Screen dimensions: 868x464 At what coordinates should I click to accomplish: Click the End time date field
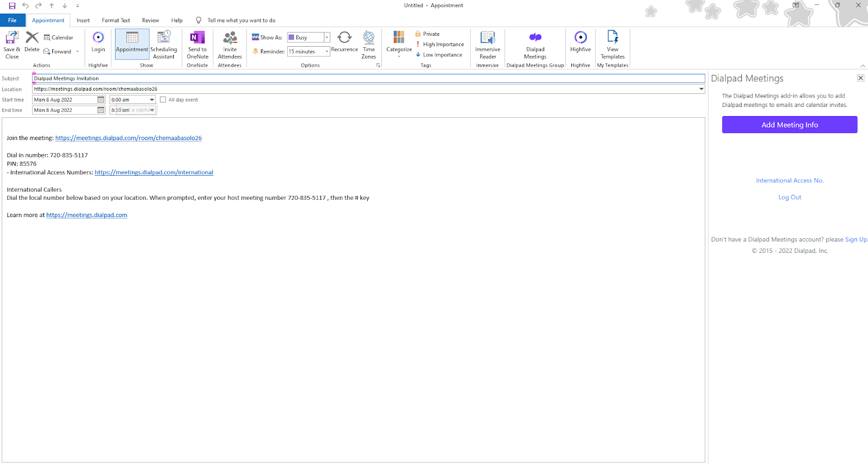65,110
